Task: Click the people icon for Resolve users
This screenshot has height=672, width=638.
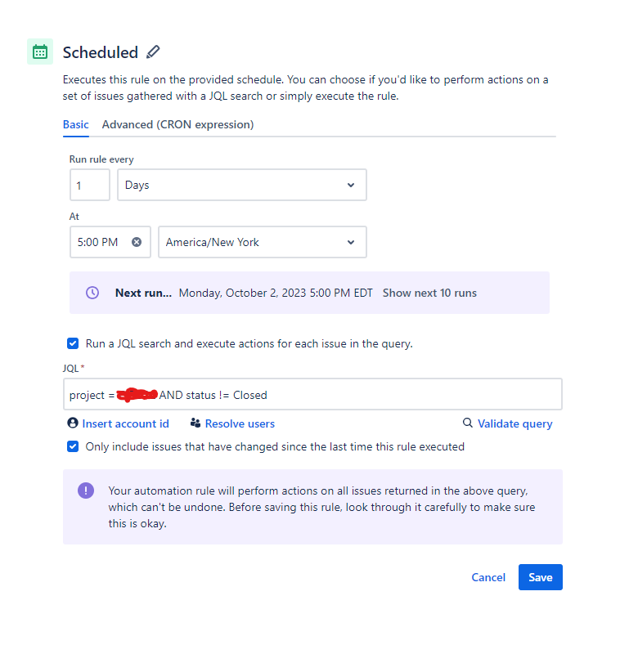Action: (193, 423)
